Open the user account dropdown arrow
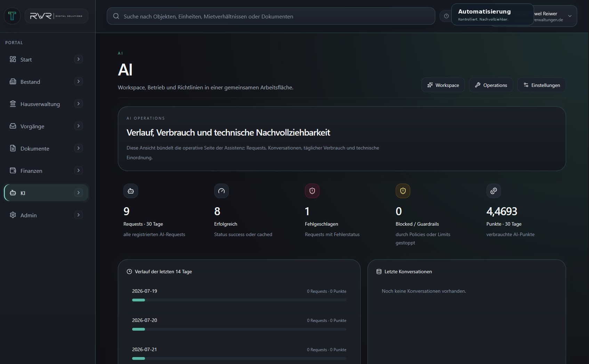589x364 pixels. pos(570,16)
